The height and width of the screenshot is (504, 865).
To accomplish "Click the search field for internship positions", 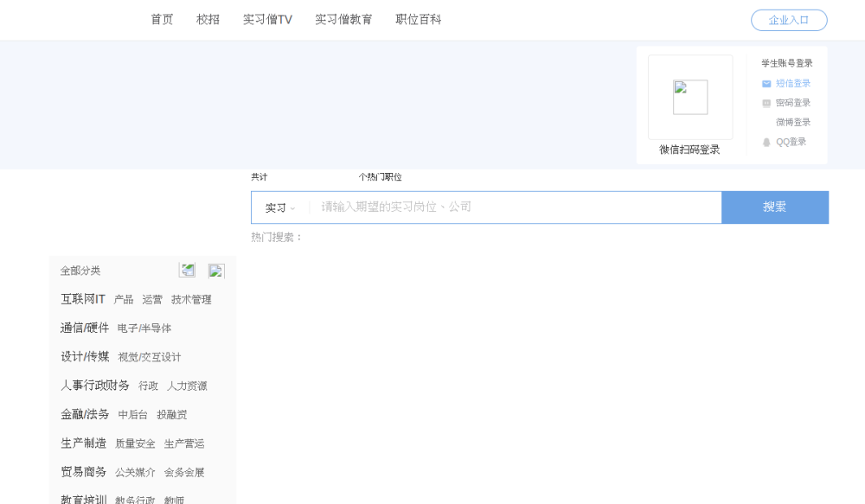I will pyautogui.click(x=515, y=207).
